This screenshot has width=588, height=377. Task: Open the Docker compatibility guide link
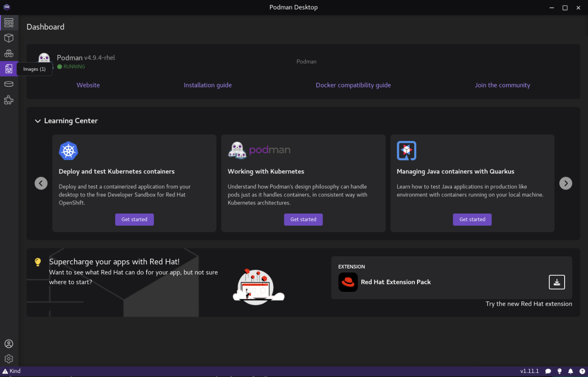[353, 85]
